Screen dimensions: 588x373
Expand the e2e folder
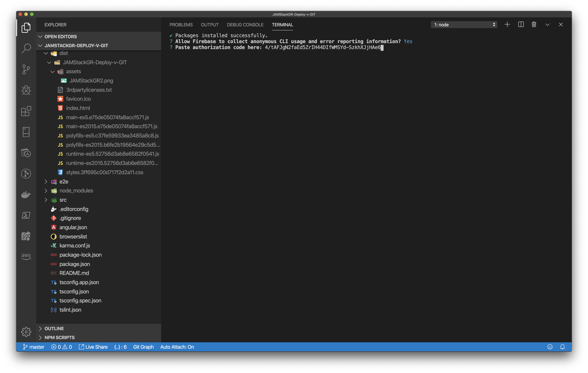99,182
